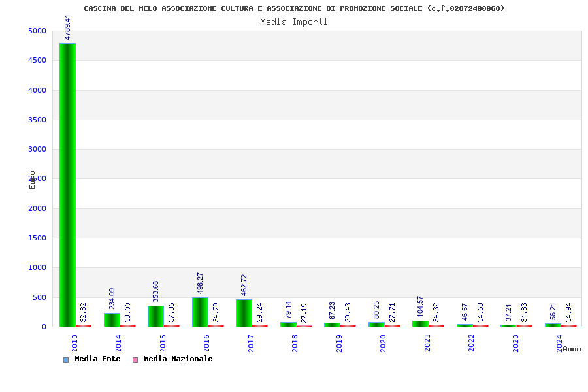Click the 2017 year axis label
The height and width of the screenshot is (392, 588).
click(x=251, y=343)
